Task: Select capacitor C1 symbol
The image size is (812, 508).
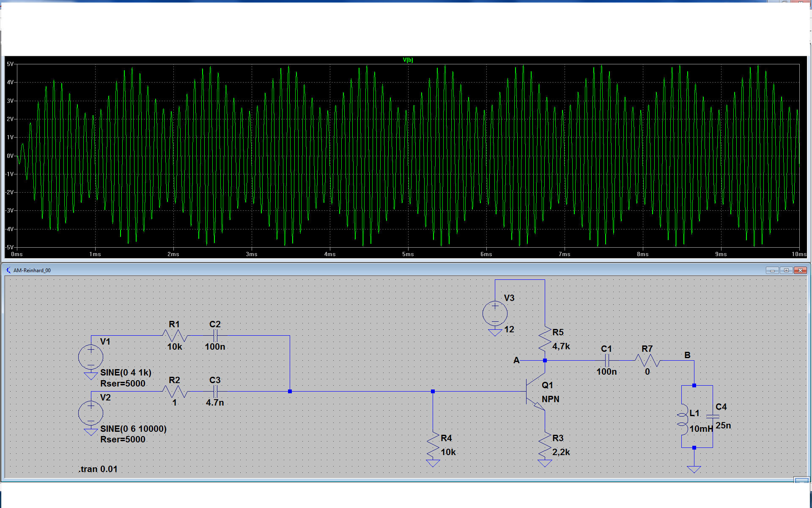Action: pos(607,361)
